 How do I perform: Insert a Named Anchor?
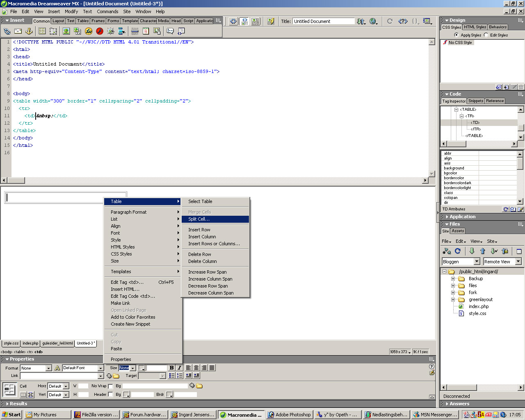pyautogui.click(x=29, y=31)
